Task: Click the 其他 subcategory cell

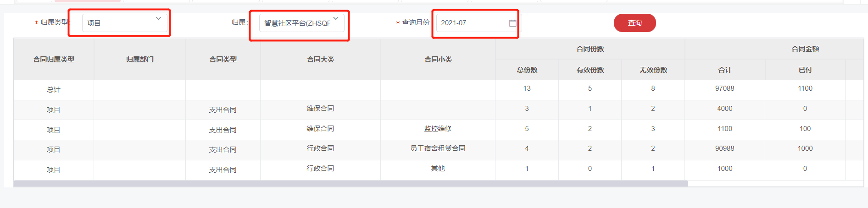Action: (x=438, y=169)
